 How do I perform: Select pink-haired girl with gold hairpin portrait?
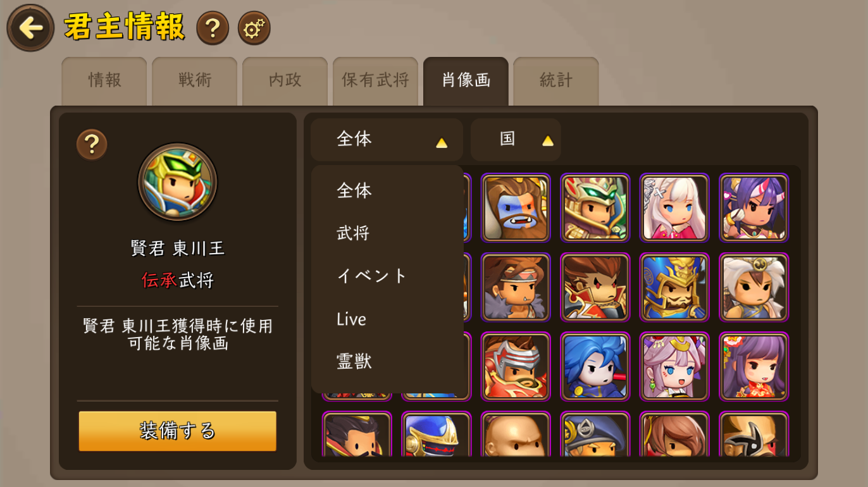point(674,366)
